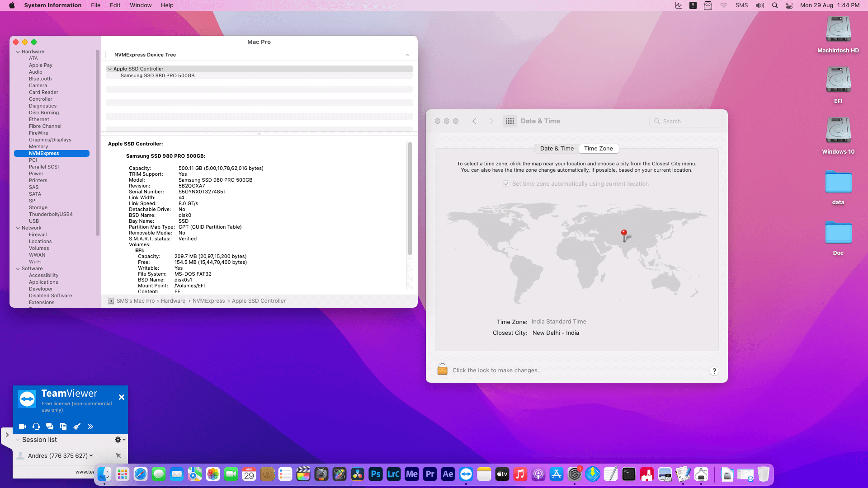Open the TeamViewer chat icon

pyautogui.click(x=50, y=427)
